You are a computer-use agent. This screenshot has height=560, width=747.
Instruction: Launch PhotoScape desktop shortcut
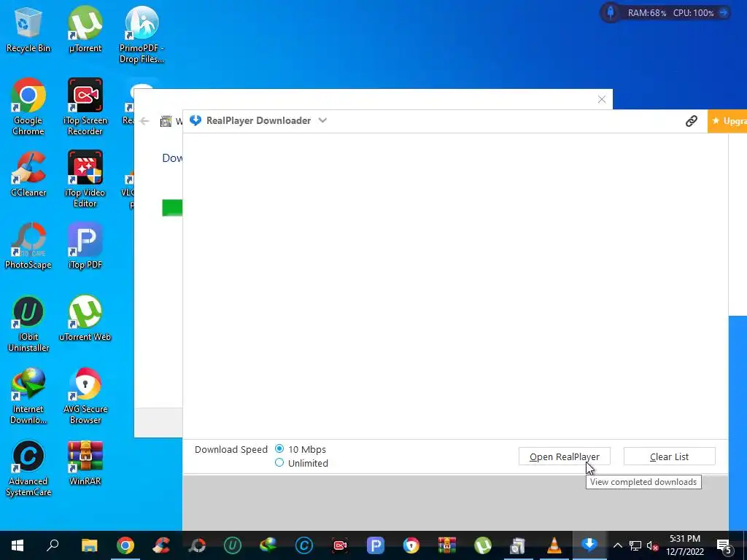(28, 246)
